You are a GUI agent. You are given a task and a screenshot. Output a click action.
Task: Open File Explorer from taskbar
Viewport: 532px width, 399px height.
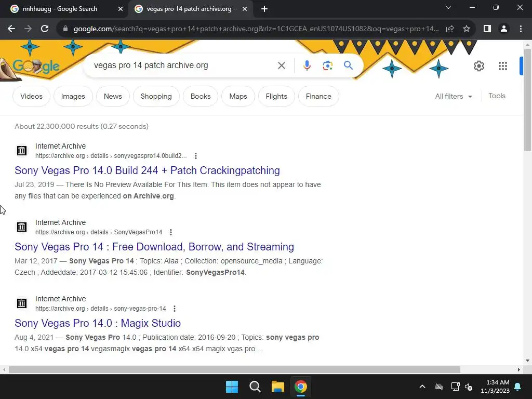(278, 387)
